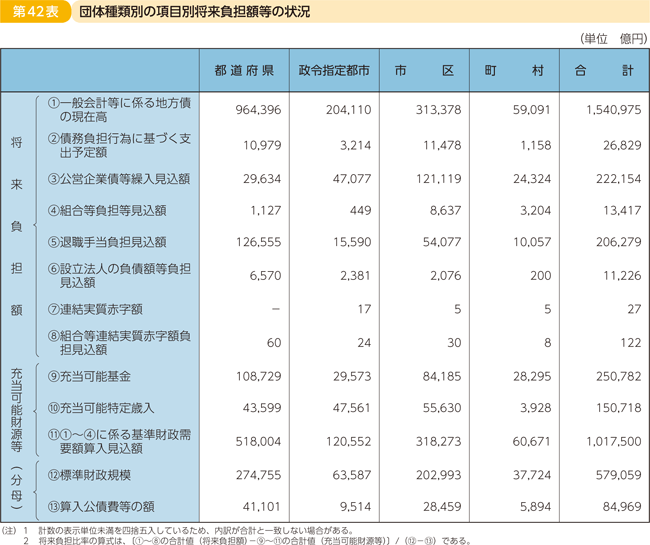Click the total 1,017,500

pyautogui.click(x=614, y=441)
